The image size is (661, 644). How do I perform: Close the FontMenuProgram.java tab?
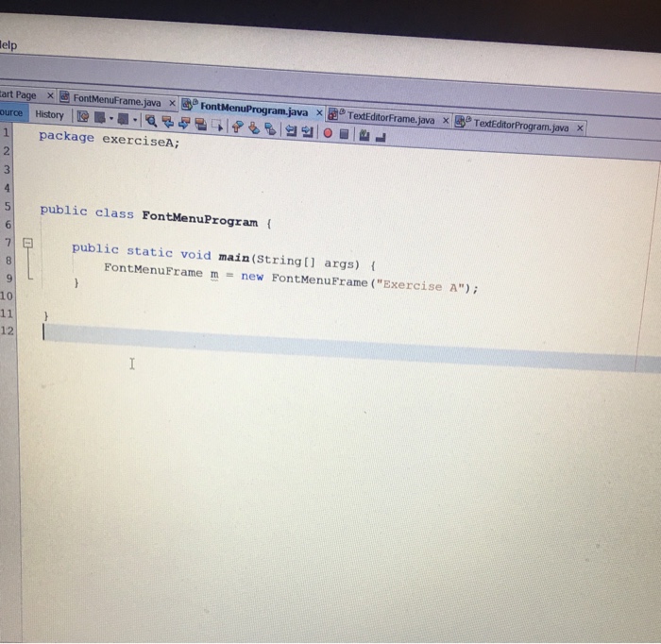[319, 113]
